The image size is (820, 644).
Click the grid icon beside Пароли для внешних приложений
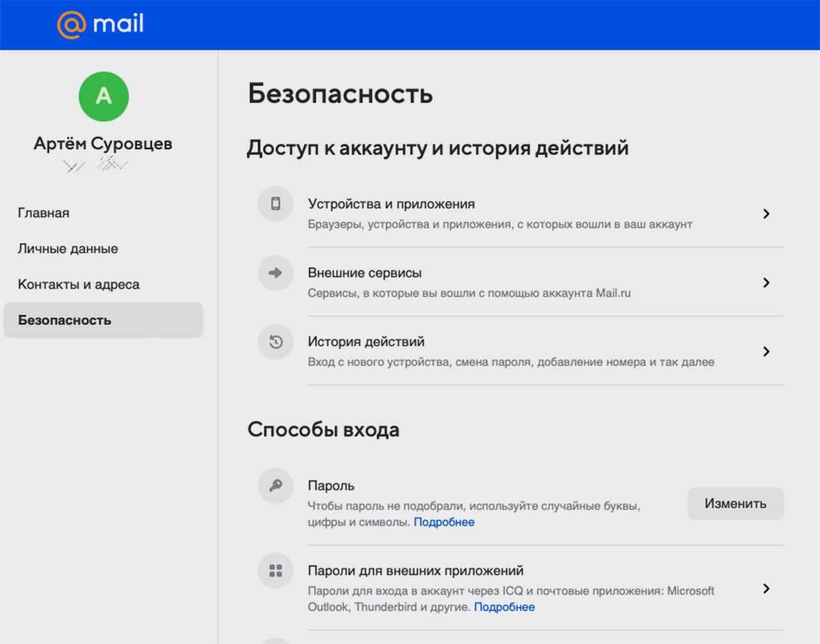pos(275,571)
